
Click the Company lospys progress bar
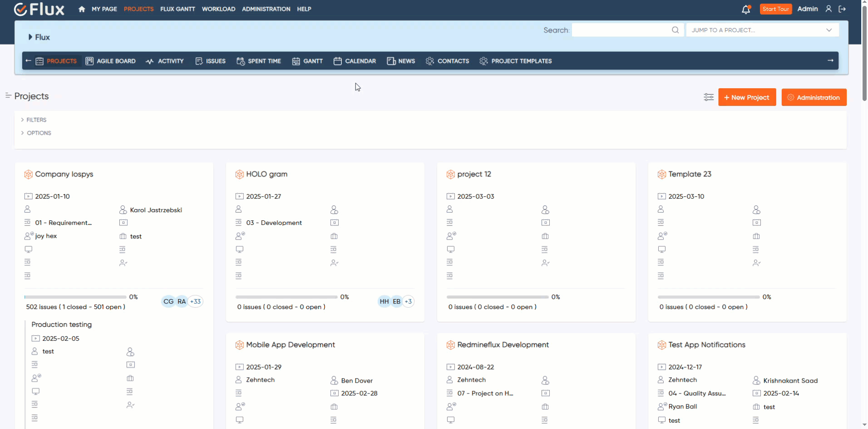point(75,297)
